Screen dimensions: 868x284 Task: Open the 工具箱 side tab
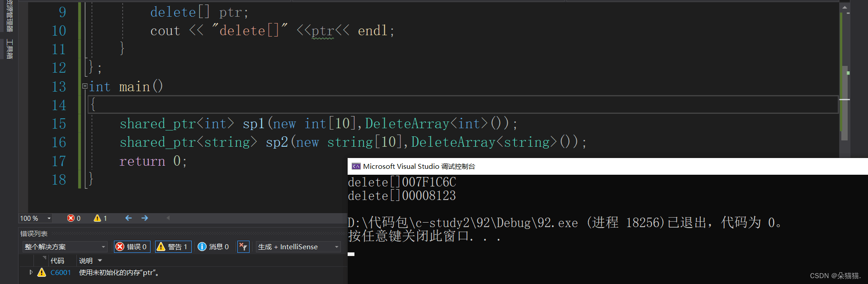[9, 49]
